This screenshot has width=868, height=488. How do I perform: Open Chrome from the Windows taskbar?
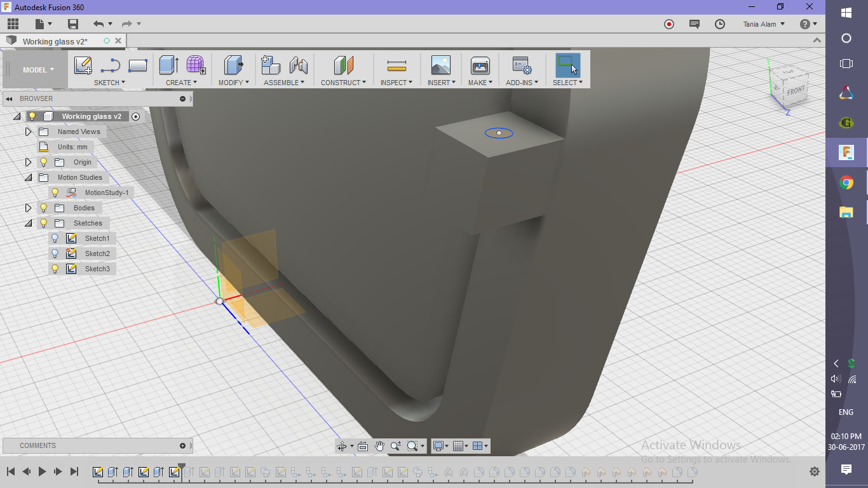(x=846, y=183)
